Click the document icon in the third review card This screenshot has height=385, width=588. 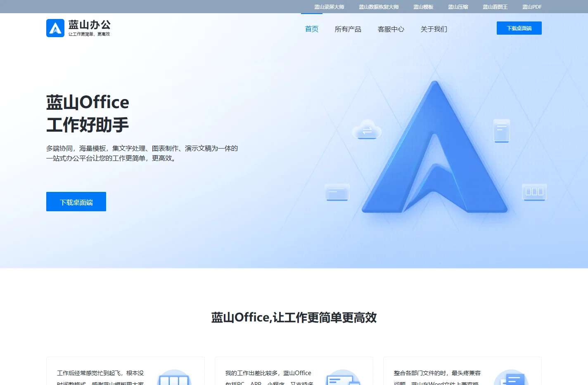coord(511,378)
